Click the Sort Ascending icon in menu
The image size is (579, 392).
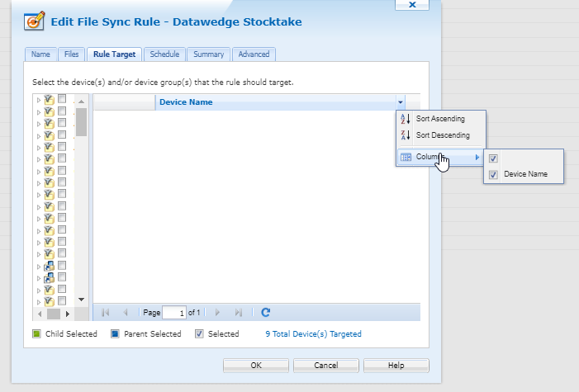[406, 119]
